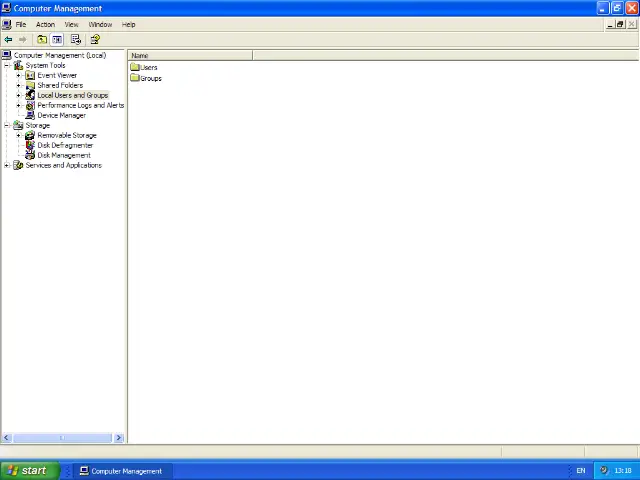The image size is (640, 480).
Task: Click the Disk Defragmenter icon
Action: tap(30, 145)
